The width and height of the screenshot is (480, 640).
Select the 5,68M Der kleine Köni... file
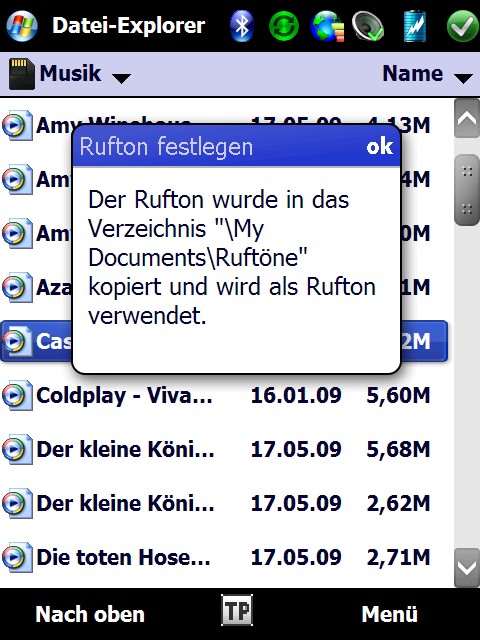pos(224,449)
